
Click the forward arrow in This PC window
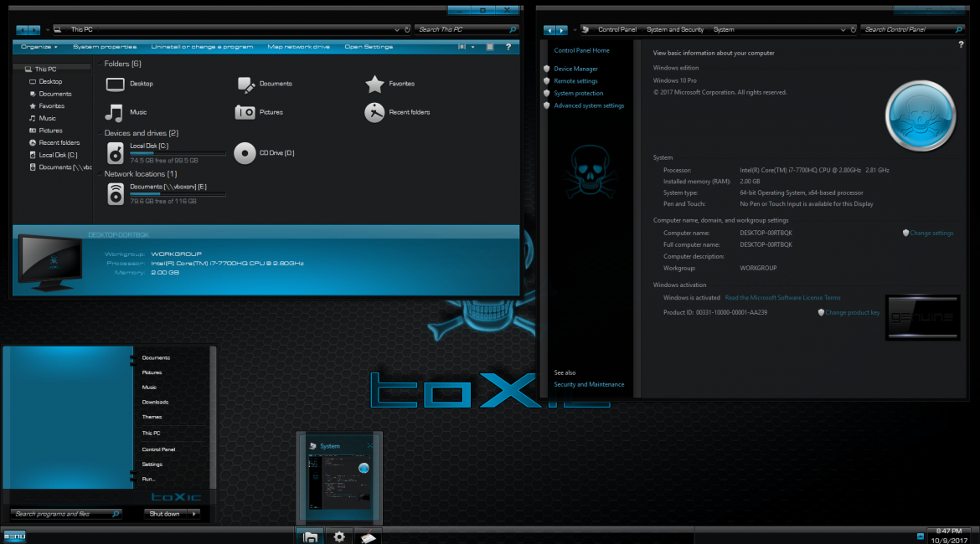pos(34,30)
